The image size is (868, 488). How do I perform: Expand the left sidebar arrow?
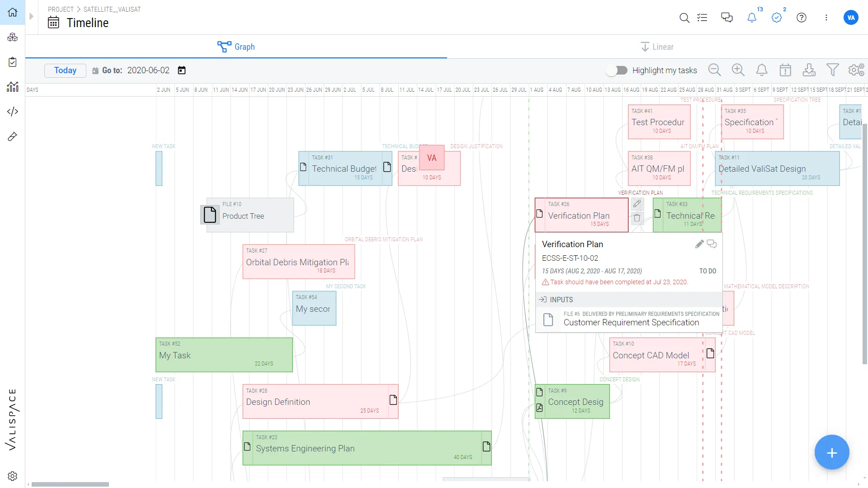[x=31, y=17]
